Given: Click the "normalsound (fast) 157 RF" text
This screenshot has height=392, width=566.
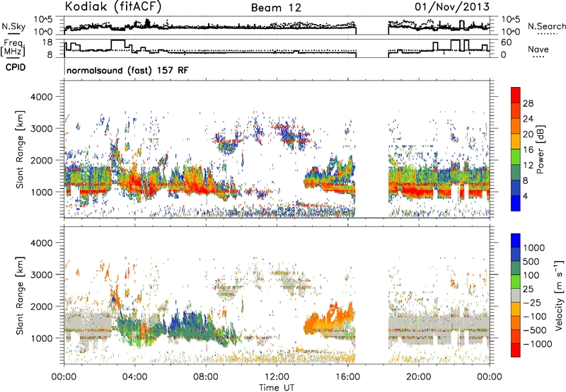Looking at the screenshot, I should [127, 70].
